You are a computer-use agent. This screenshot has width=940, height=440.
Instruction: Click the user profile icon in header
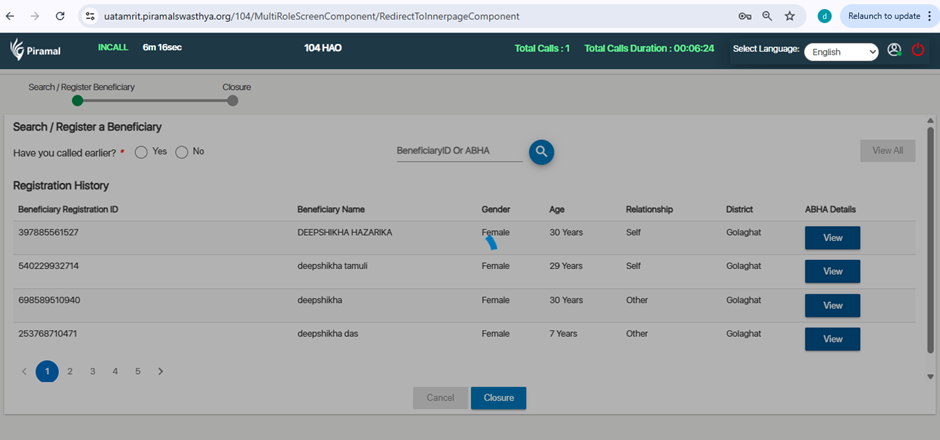tap(894, 50)
